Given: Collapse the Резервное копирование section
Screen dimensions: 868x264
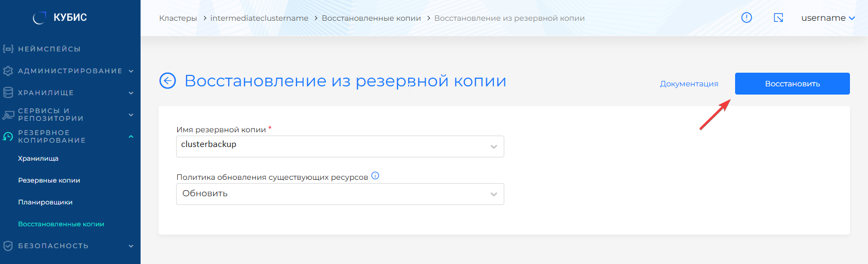Looking at the screenshot, I should pyautogui.click(x=131, y=137).
